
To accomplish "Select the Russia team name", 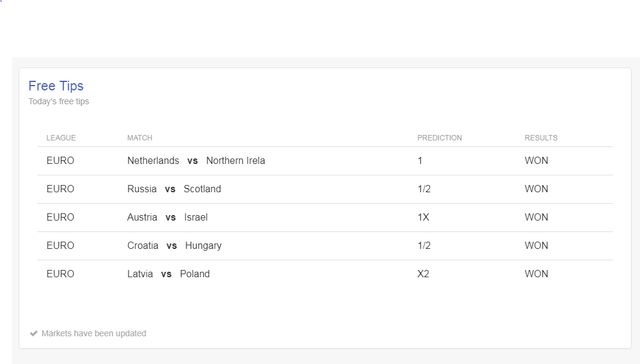I will click(x=142, y=189).
